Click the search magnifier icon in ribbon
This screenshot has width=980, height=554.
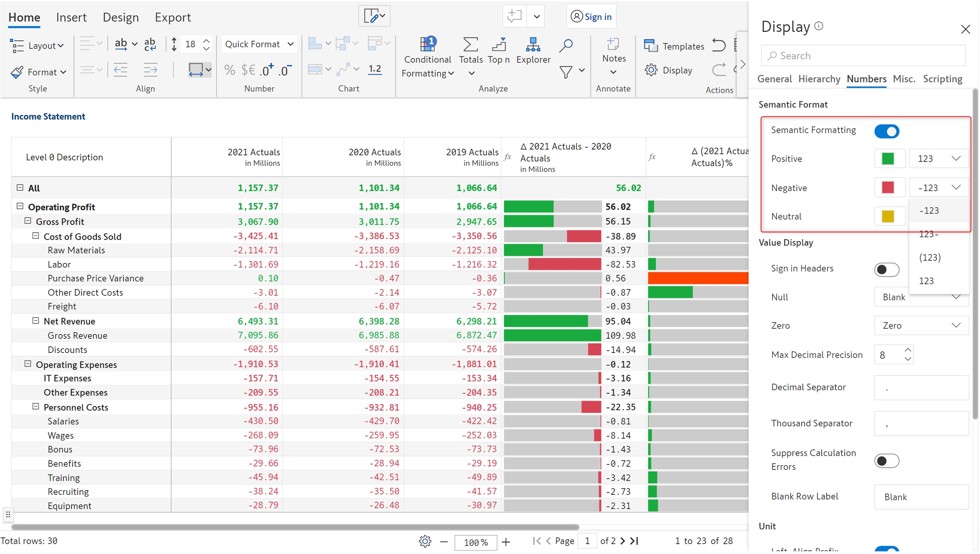point(566,45)
